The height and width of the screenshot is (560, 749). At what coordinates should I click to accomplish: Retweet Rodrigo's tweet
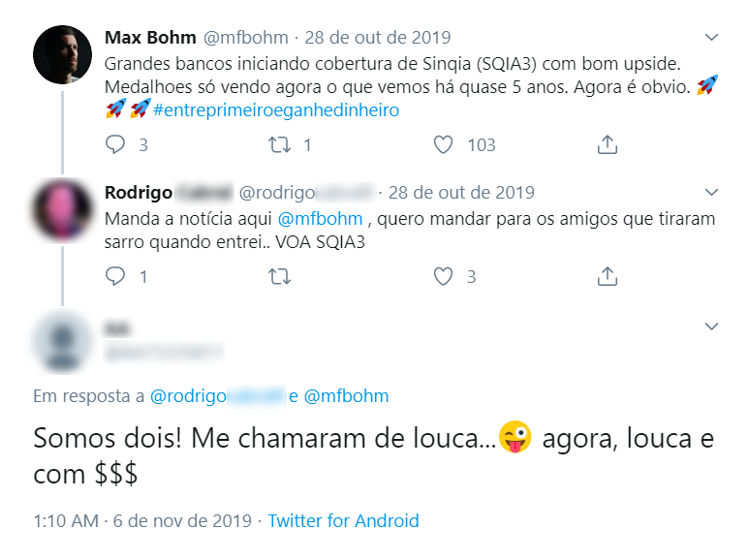point(279,277)
